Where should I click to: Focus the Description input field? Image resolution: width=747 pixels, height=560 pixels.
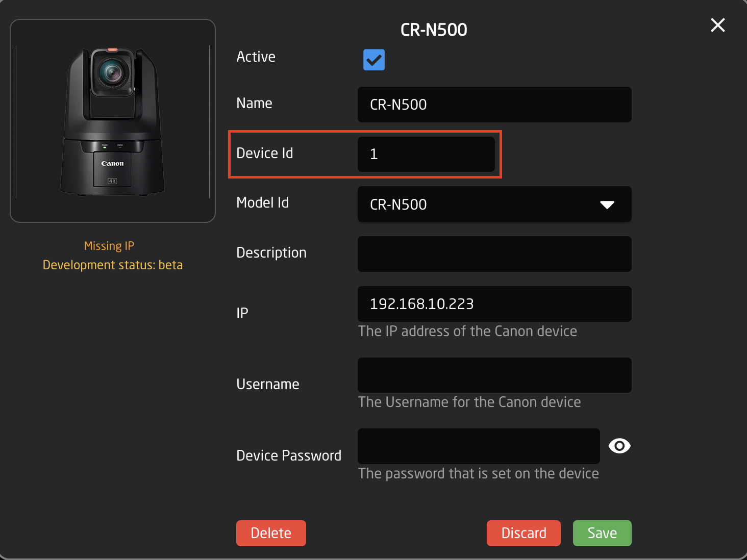coord(494,254)
